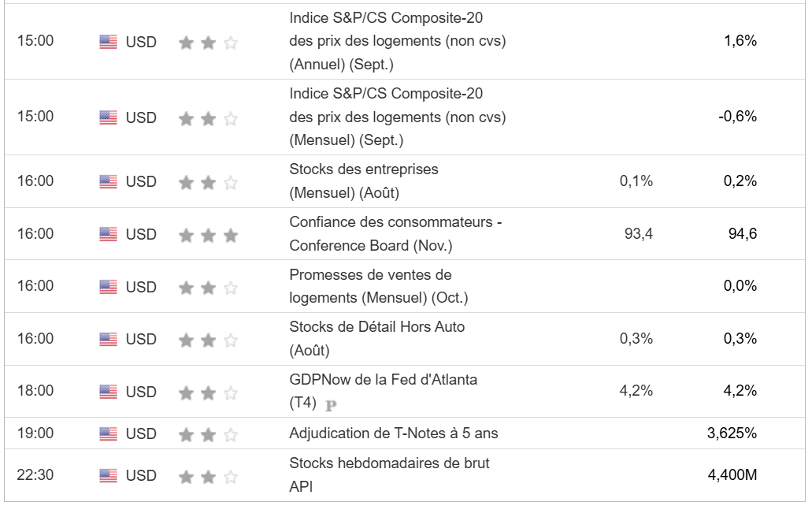Open Promesses de ventes de logements event

click(x=379, y=286)
